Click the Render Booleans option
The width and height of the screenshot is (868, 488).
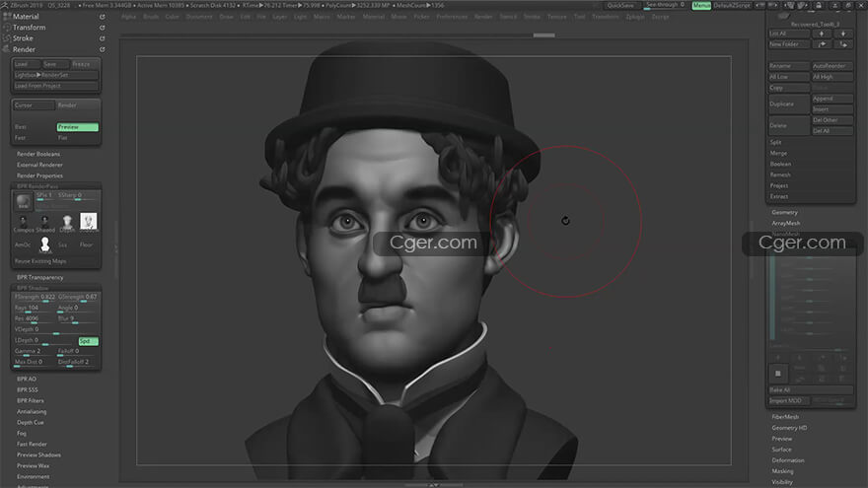[38, 154]
